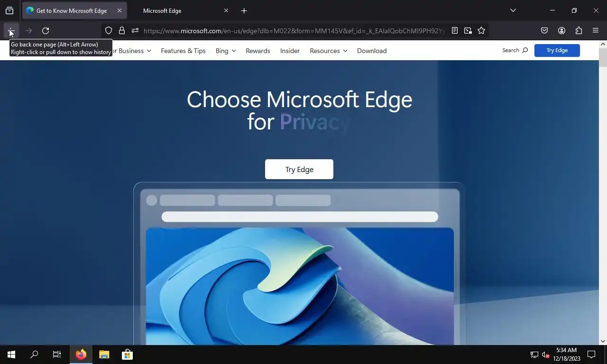607x364 pixels.
Task: Click scrollbar down arrow
Action: click(603, 341)
